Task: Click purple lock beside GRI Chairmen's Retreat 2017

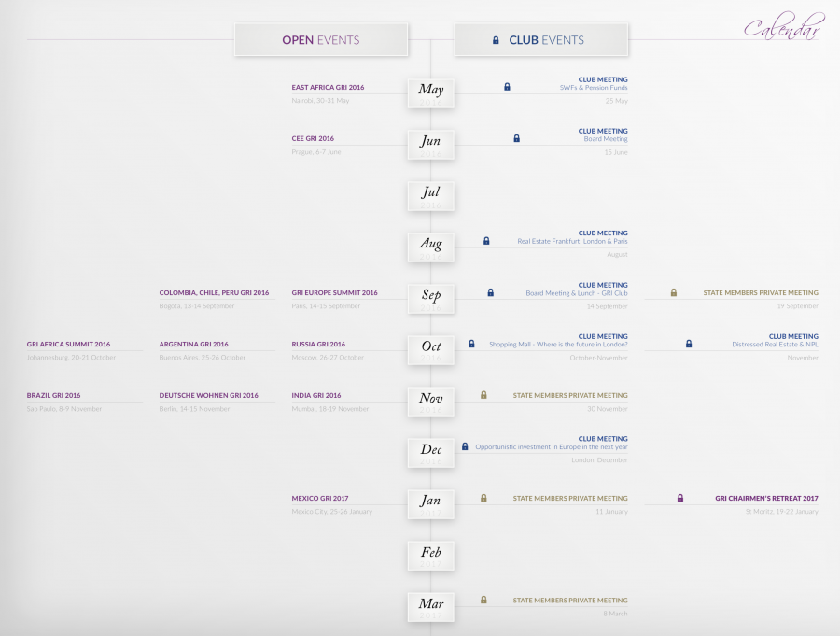Action: pos(679,498)
